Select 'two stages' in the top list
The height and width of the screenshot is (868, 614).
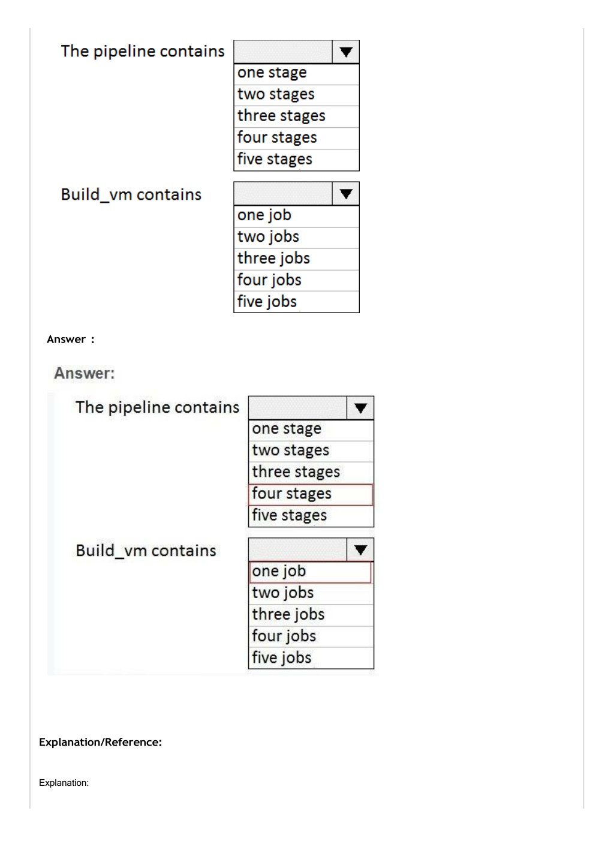(296, 95)
